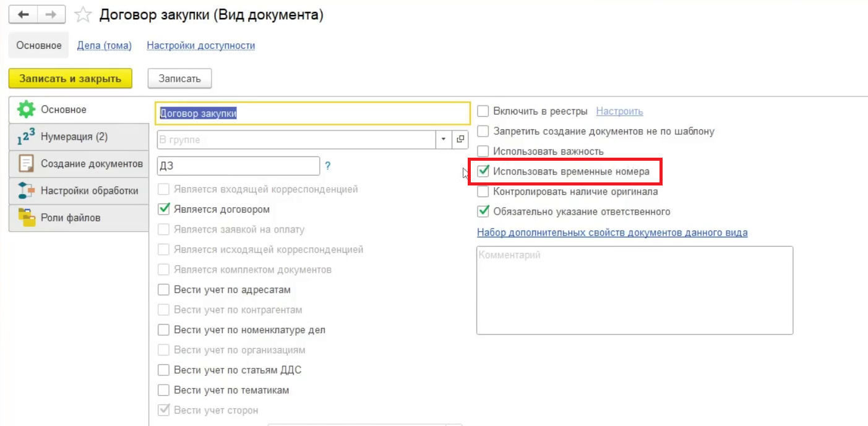Screen dimensions: 868x426
Task: Open group selection form button
Action: [460, 140]
